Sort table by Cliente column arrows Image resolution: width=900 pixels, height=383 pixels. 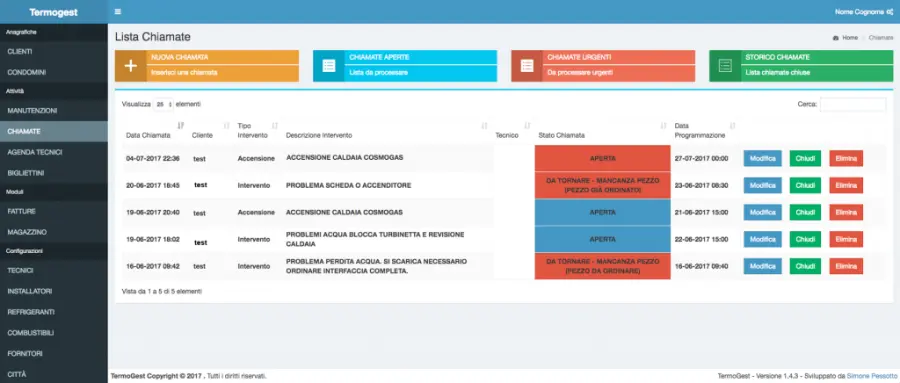click(227, 125)
